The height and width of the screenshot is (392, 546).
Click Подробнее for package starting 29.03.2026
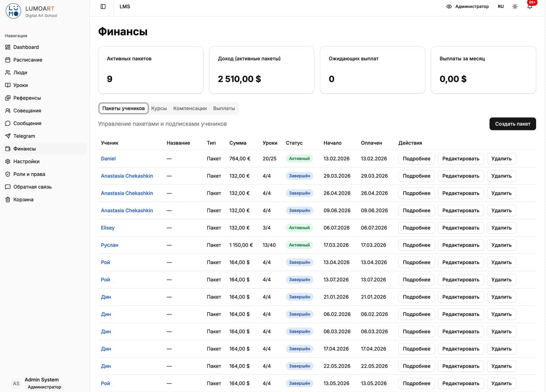tap(416, 176)
